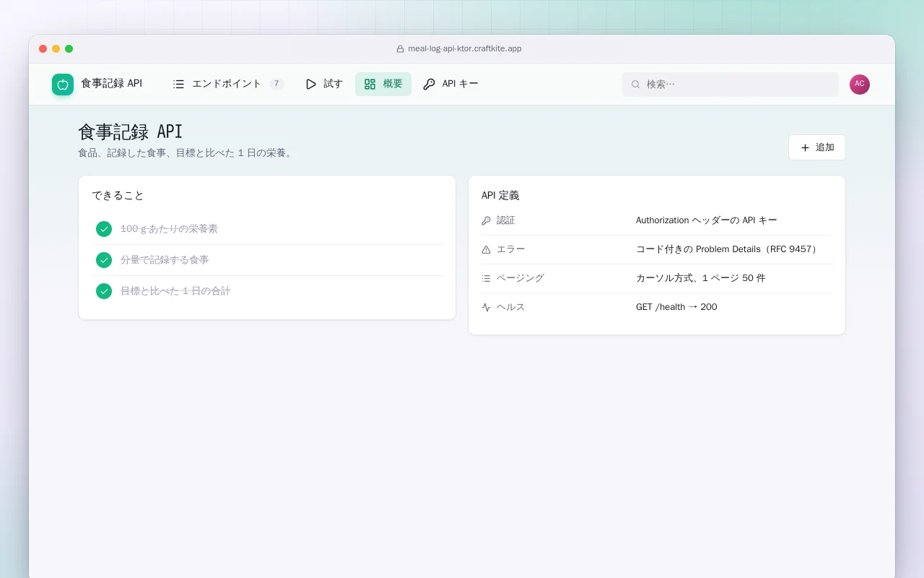The width and height of the screenshot is (924, 578).
Task: Click the green apple app logo
Action: 63,85
